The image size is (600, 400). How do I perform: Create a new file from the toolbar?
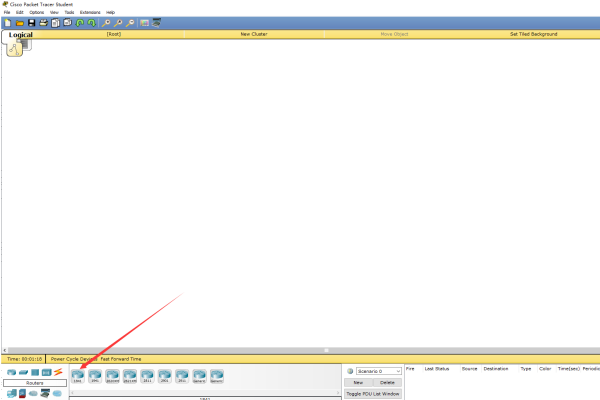tap(7, 23)
